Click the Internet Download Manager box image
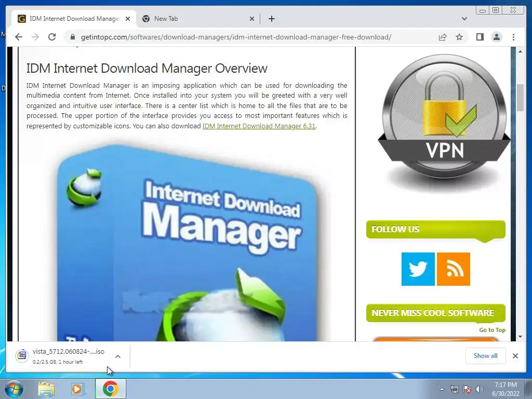This screenshot has height=399, width=532. [x=188, y=243]
